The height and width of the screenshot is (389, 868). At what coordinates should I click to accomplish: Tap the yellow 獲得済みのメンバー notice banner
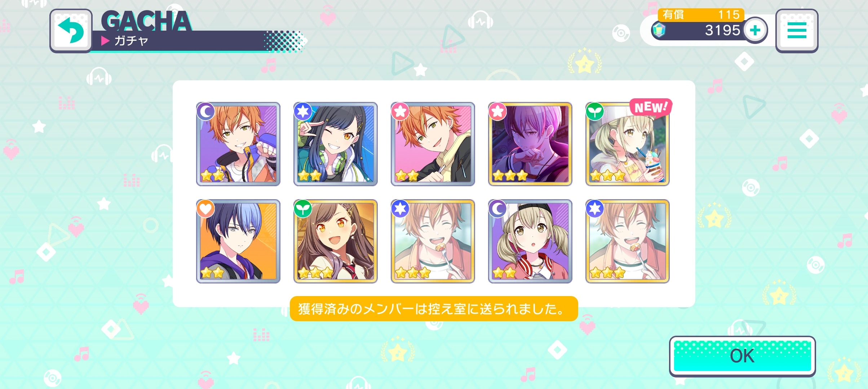[x=434, y=309]
